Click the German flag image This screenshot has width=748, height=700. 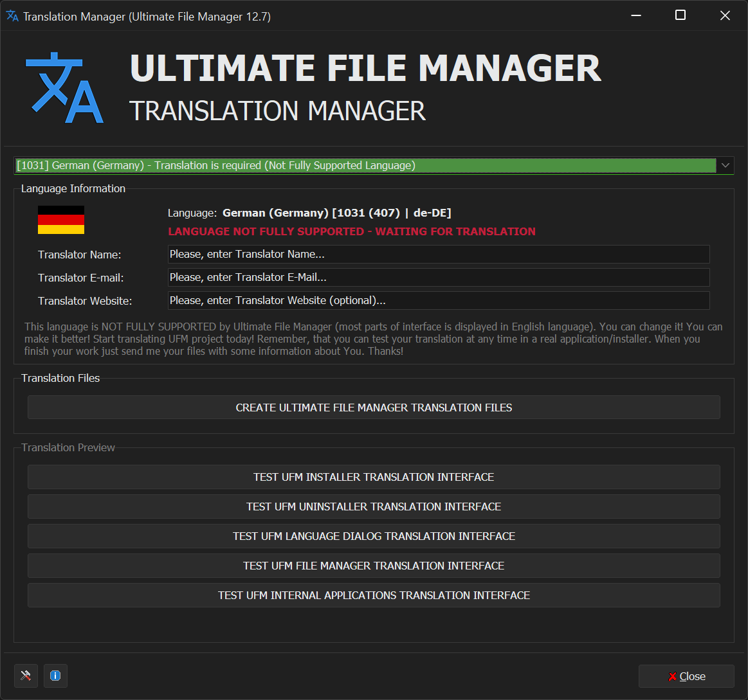coord(61,220)
